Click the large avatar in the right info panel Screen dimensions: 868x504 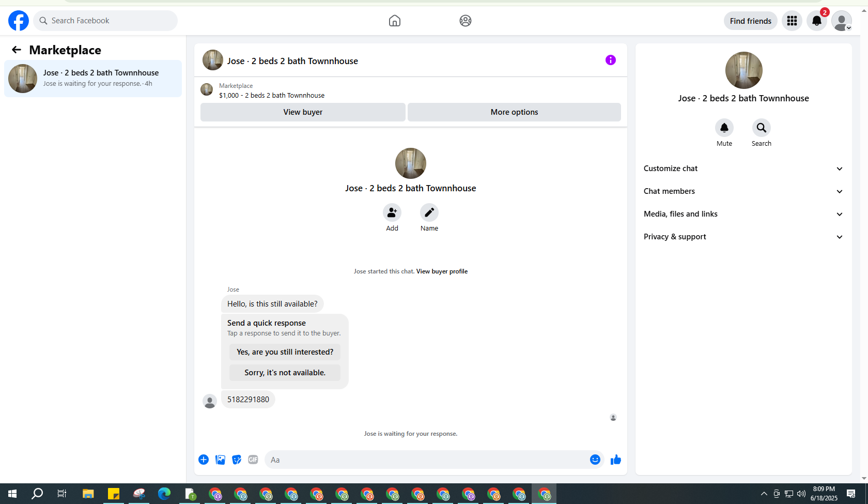[x=744, y=70]
